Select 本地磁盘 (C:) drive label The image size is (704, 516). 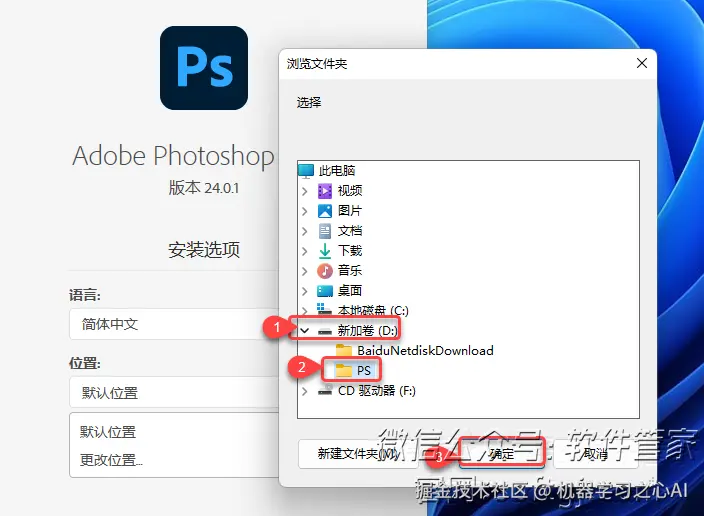[373, 310]
